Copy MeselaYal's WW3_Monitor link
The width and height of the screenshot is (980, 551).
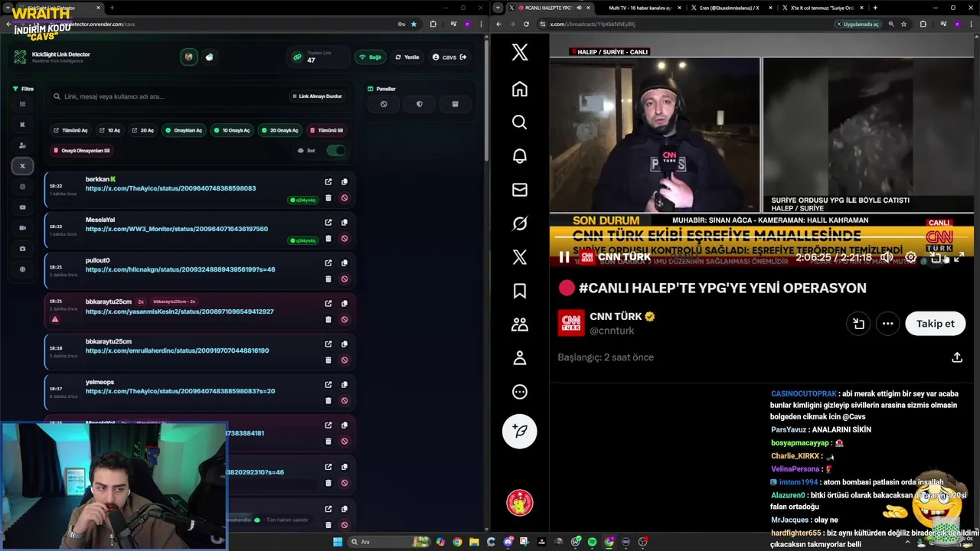[x=345, y=223]
